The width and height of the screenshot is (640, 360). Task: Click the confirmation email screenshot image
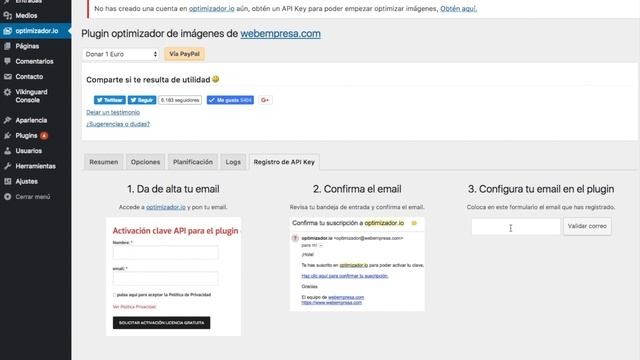[x=357, y=264]
